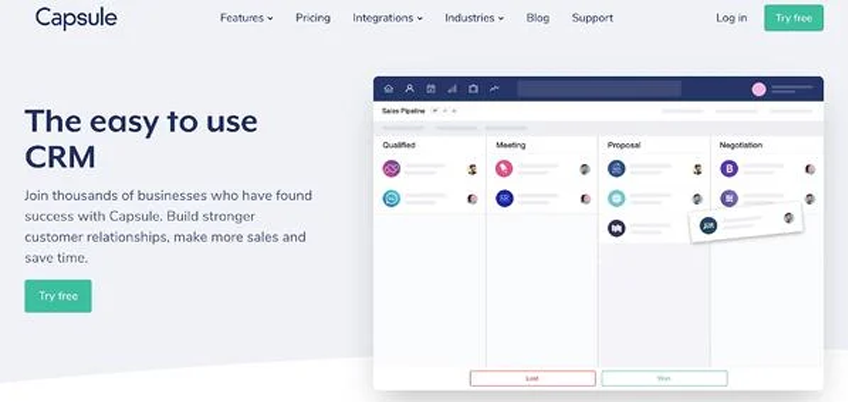Select the dark blue logo under Meeting
This screenshot has height=402, width=848.
(504, 199)
